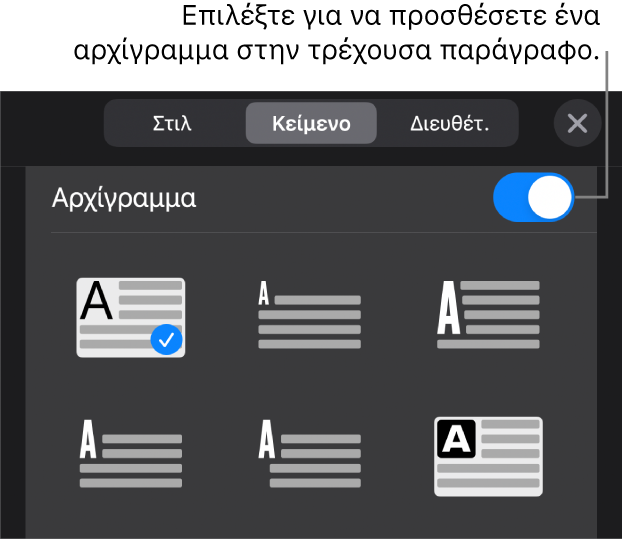This screenshot has height=540, width=622.
Task: Pick hanging indented drop cap style in bottom middle
Action: tap(309, 454)
